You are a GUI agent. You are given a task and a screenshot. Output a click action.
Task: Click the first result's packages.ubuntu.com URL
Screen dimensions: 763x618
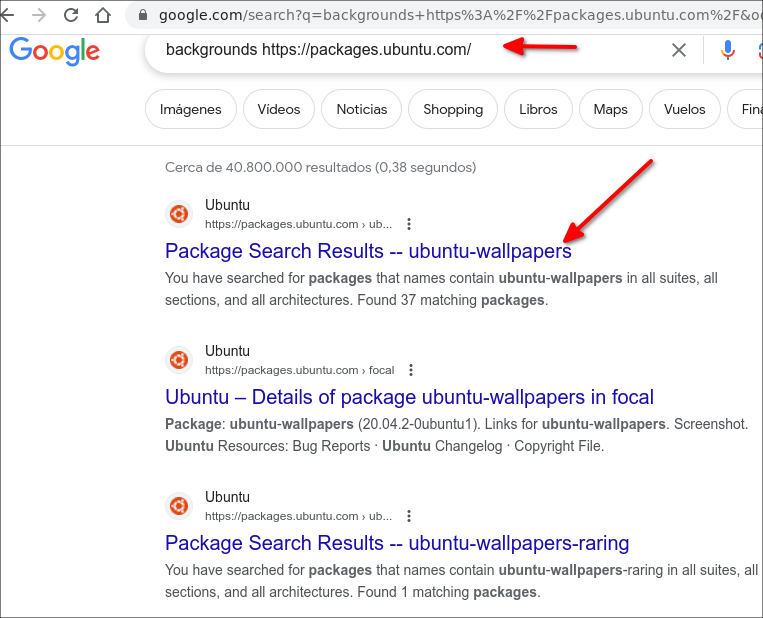tap(298, 224)
